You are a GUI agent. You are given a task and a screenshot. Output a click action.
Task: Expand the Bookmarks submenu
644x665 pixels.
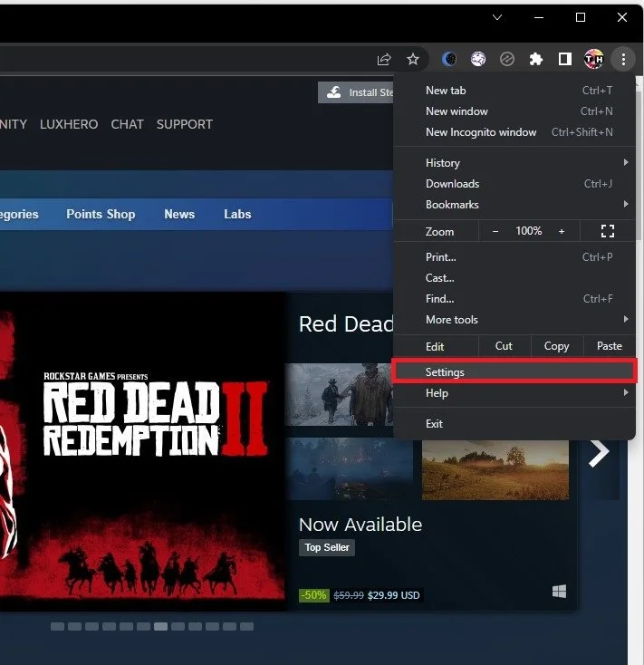(x=514, y=205)
